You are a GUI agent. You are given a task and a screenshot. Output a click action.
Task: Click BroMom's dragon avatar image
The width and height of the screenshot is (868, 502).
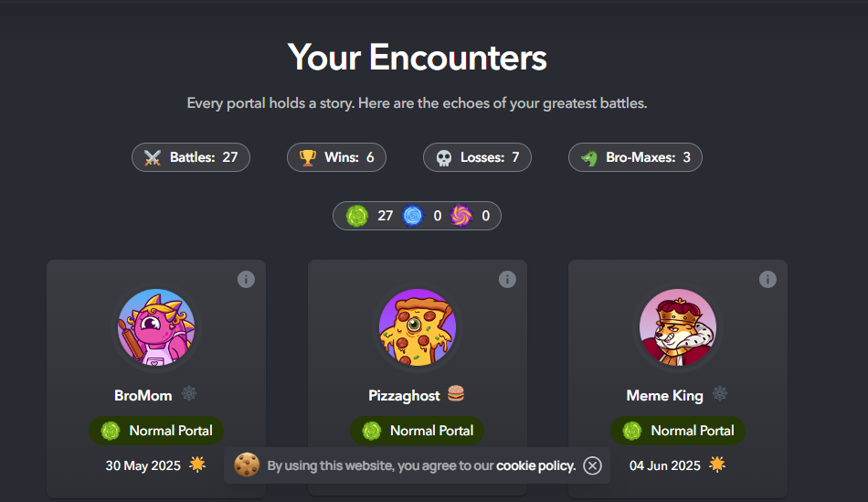(156, 328)
